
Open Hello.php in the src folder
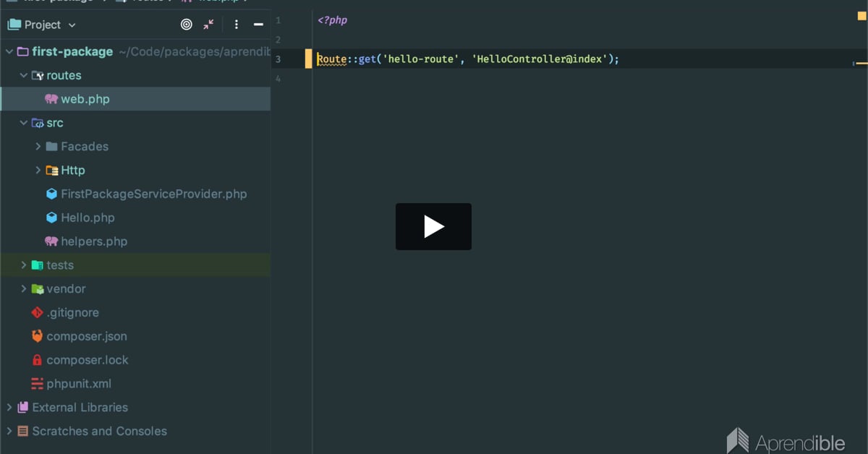88,218
